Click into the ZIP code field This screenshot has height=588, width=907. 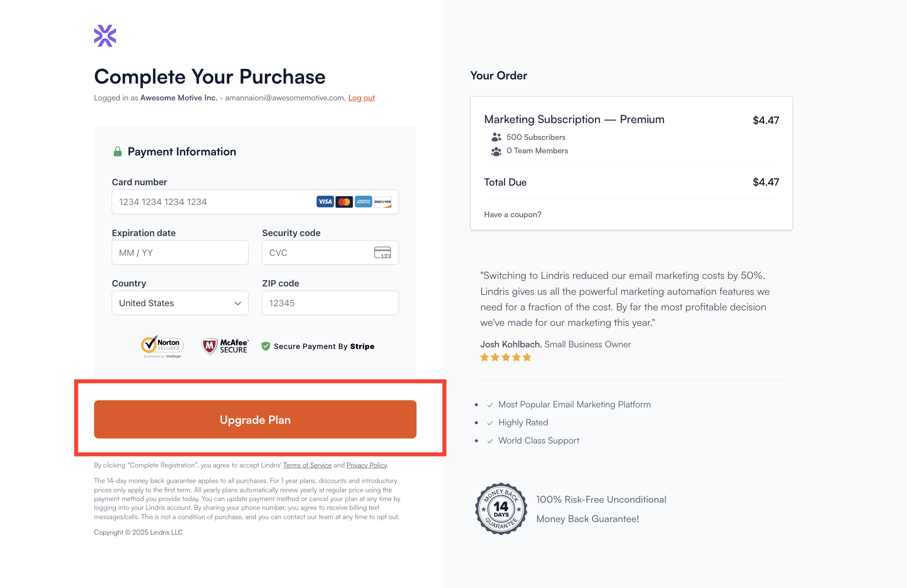pos(330,303)
